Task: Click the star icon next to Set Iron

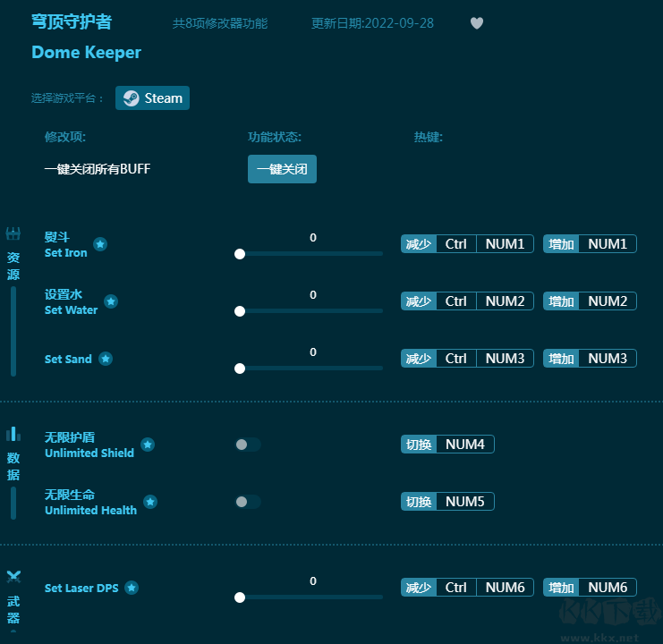Action: [x=100, y=244]
